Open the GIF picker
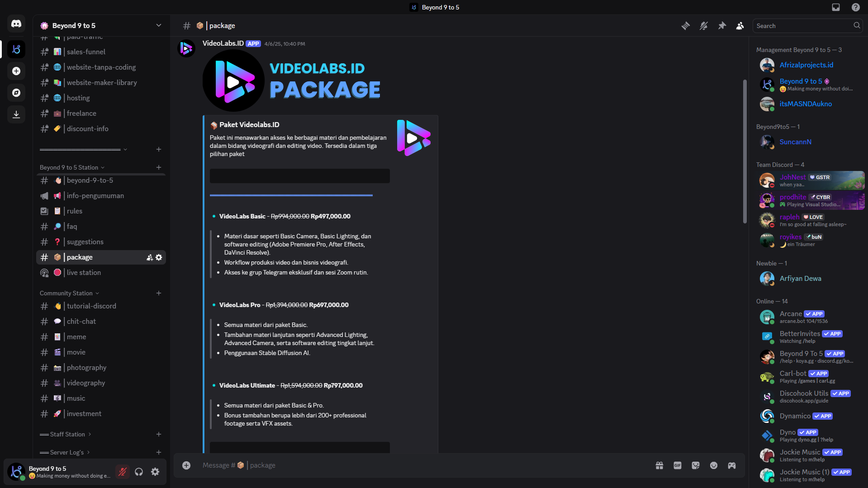 click(x=678, y=465)
